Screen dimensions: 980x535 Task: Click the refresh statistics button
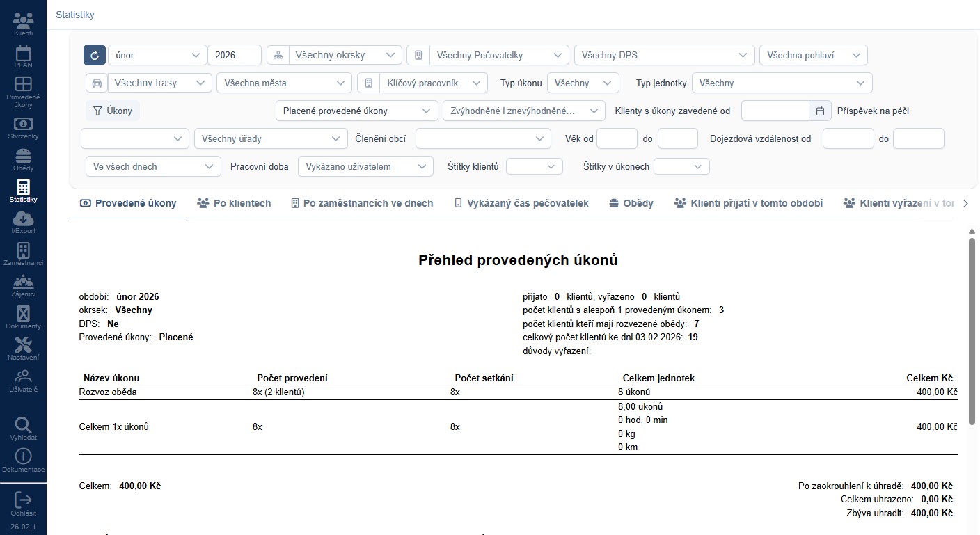(x=95, y=55)
